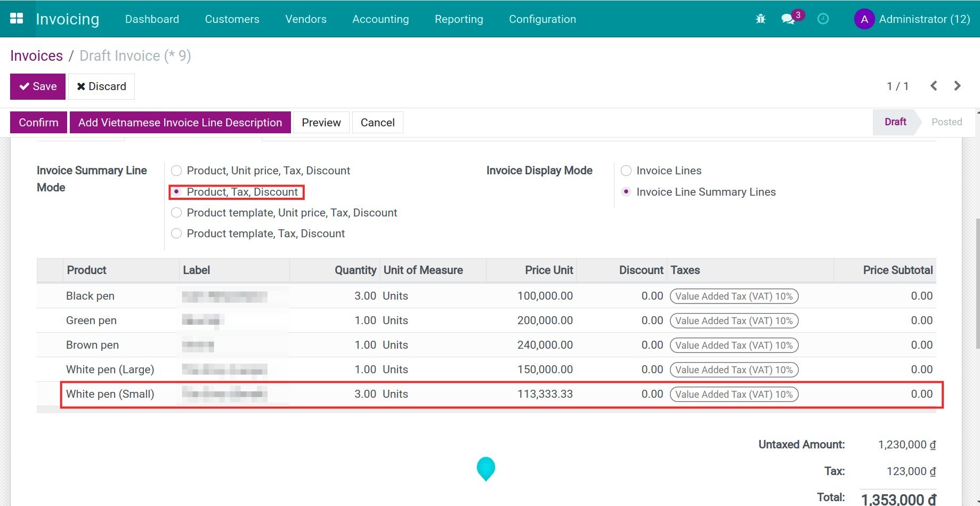Click the bug/debug icon in the navbar

[x=760, y=19]
